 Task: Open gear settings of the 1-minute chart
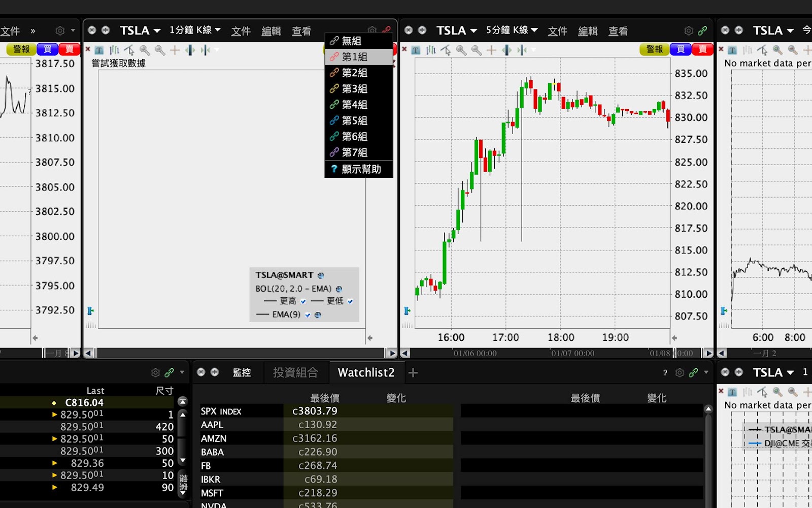click(372, 30)
